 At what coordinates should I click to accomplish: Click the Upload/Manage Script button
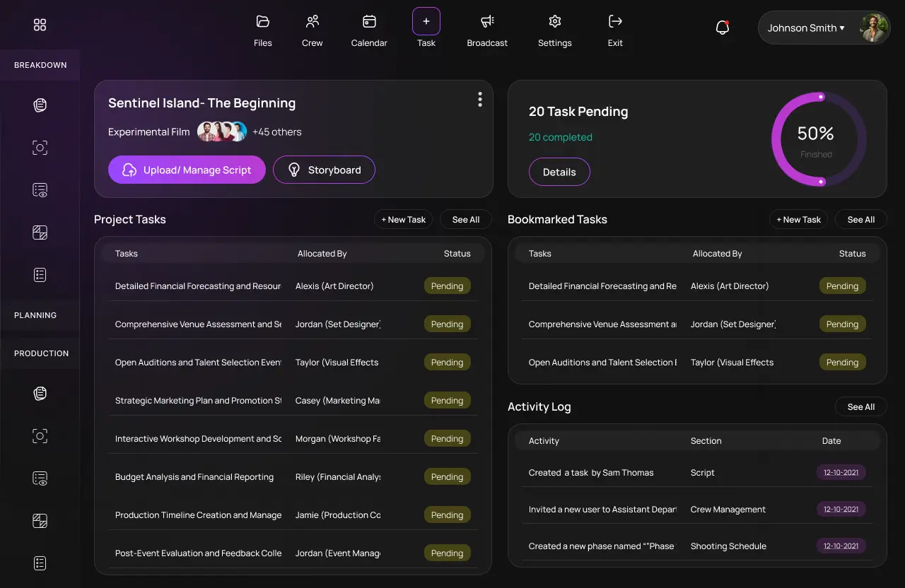pyautogui.click(x=186, y=170)
